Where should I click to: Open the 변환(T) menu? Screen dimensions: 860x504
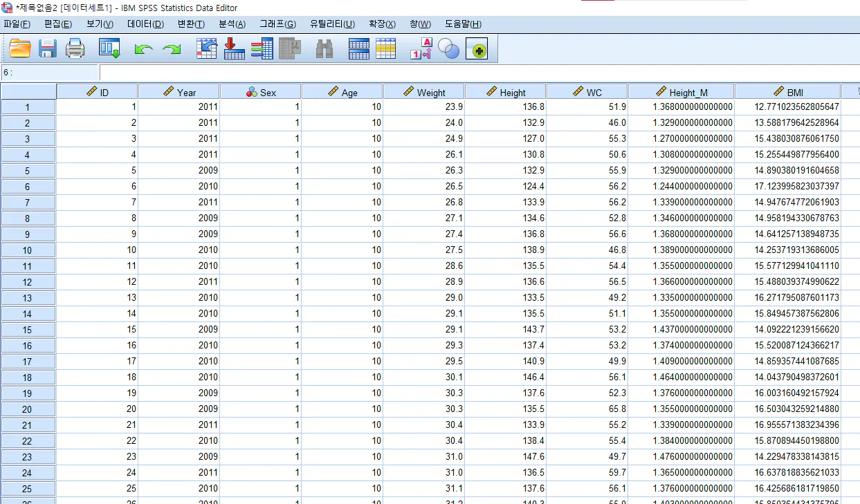(x=191, y=24)
